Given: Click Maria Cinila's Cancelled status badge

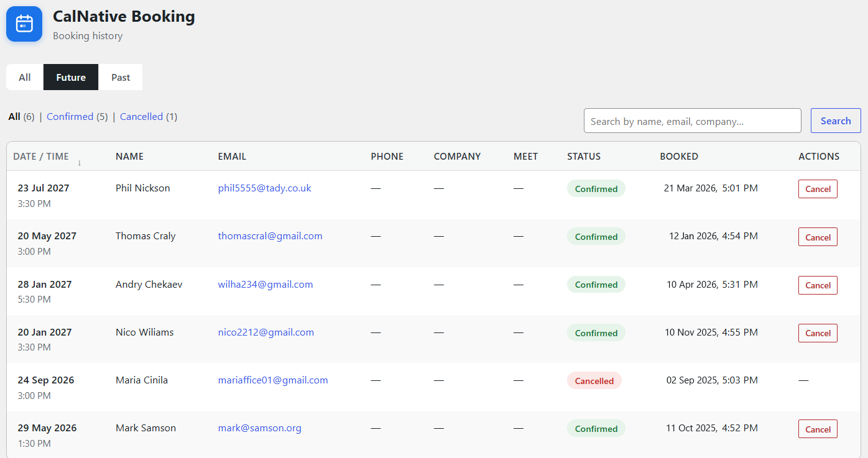Looking at the screenshot, I should [594, 381].
